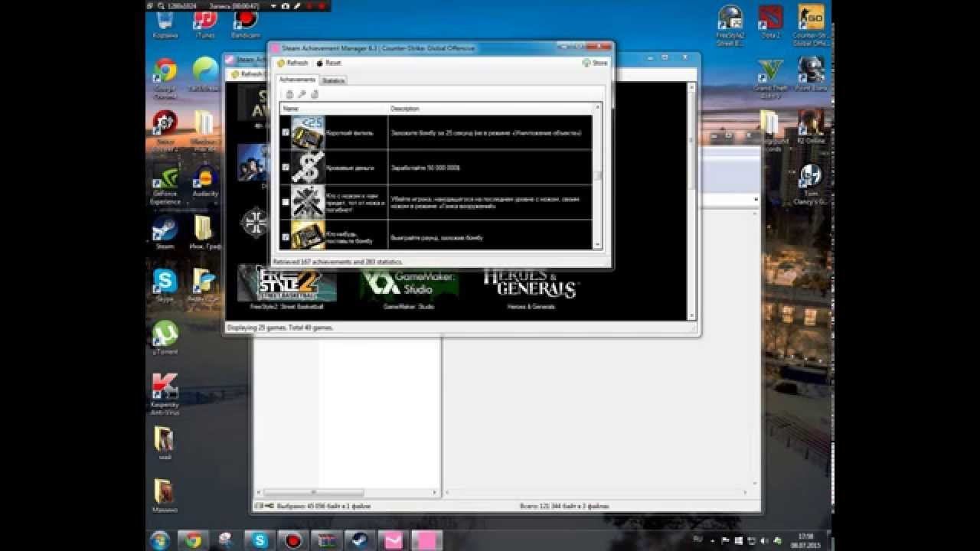Click the crossed-knives achievement image

(308, 202)
